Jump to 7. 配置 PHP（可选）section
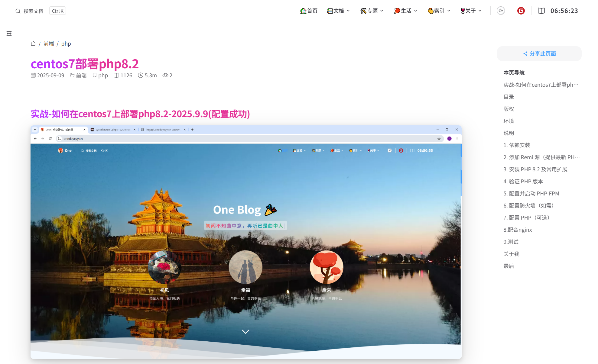The height and width of the screenshot is (364, 598). coord(528,218)
